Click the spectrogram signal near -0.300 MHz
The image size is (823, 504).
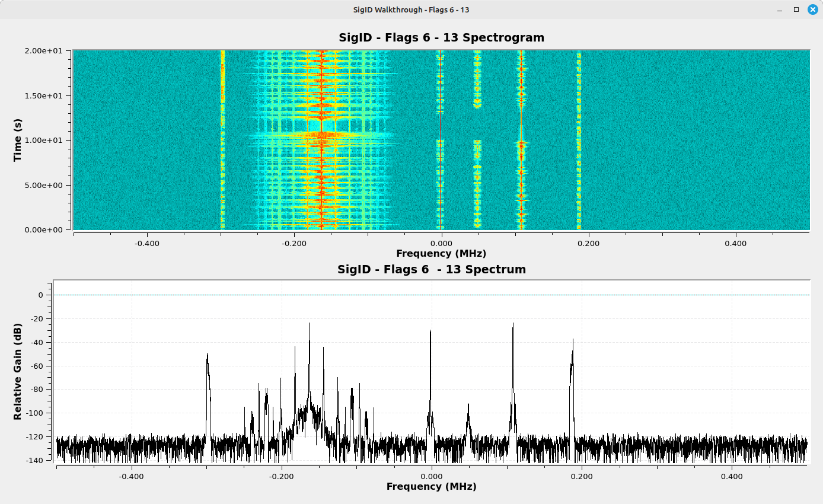(222, 139)
